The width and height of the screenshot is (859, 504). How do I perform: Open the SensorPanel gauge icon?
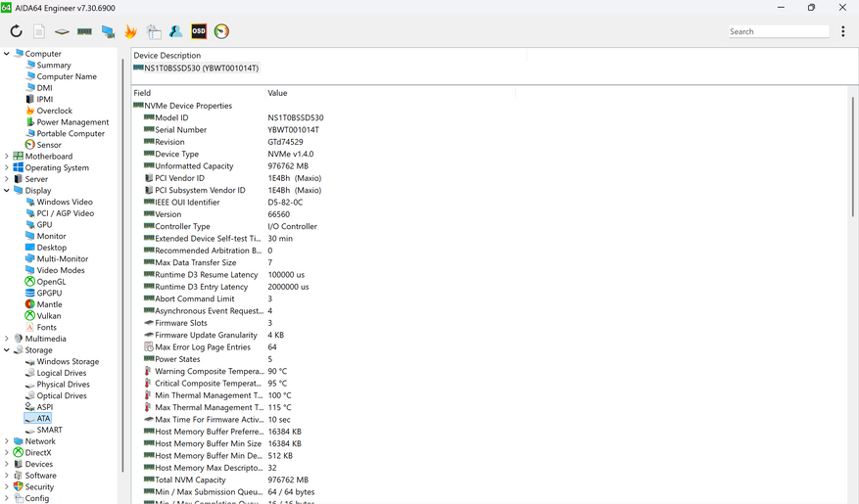click(221, 31)
